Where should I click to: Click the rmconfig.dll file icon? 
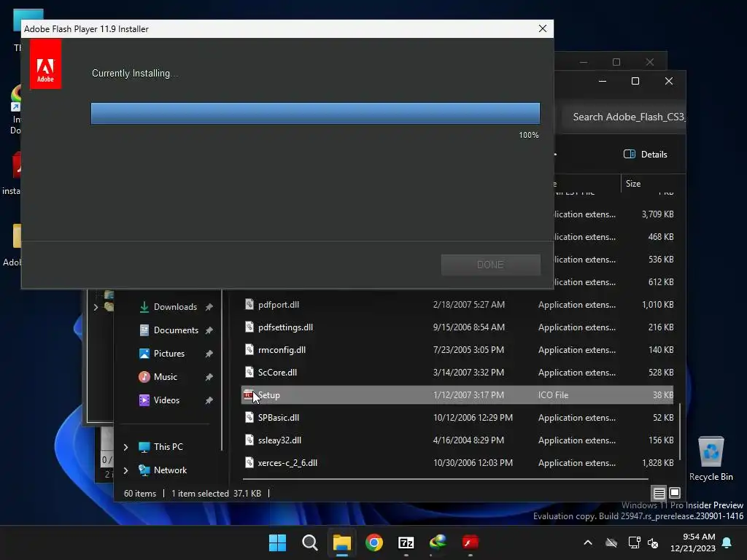point(249,349)
